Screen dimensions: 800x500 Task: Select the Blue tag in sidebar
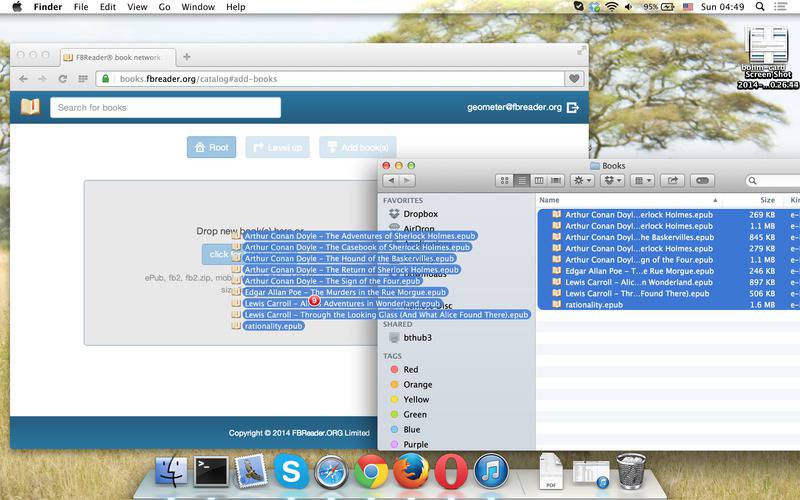coord(412,429)
